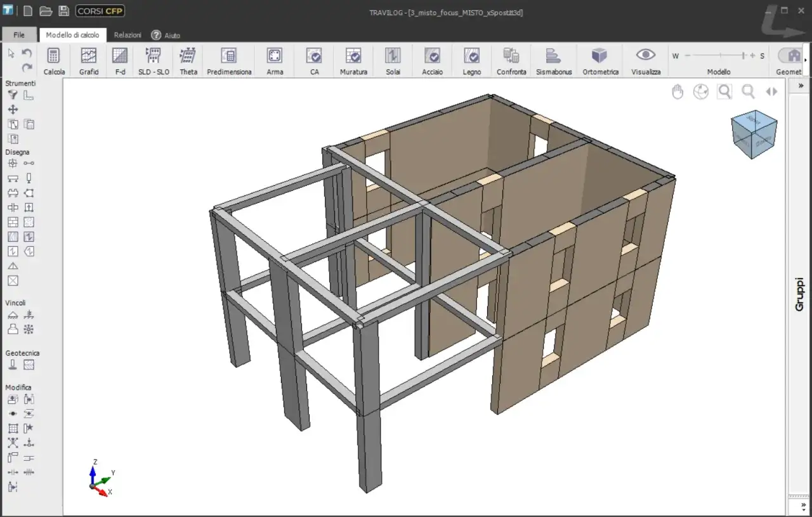Redo the last undone action

point(27,67)
